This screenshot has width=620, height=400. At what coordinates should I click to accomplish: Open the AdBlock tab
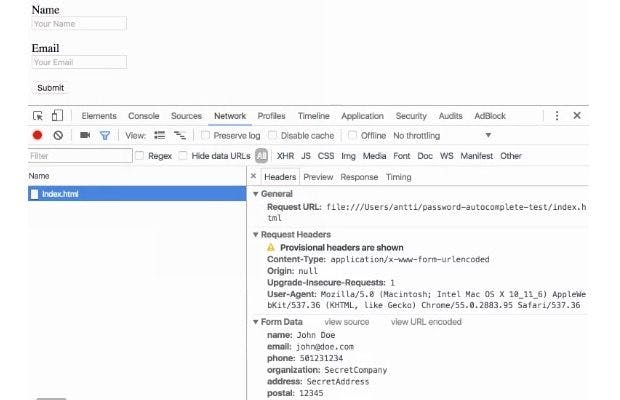[490, 116]
